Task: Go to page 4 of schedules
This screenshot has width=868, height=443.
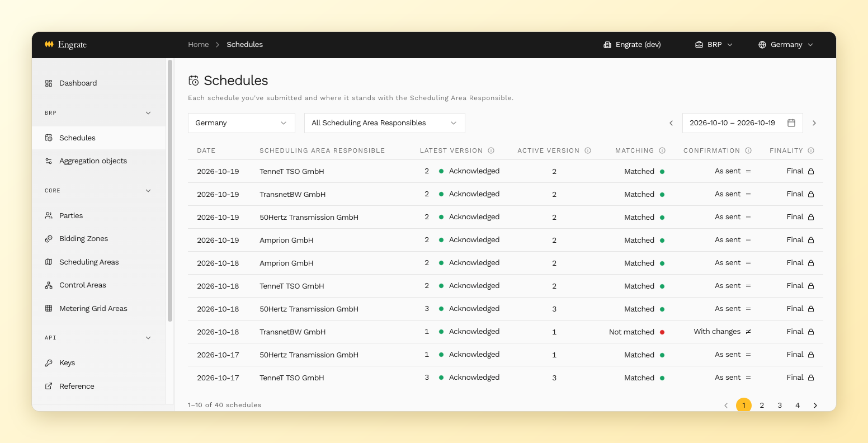Action: pyautogui.click(x=798, y=406)
